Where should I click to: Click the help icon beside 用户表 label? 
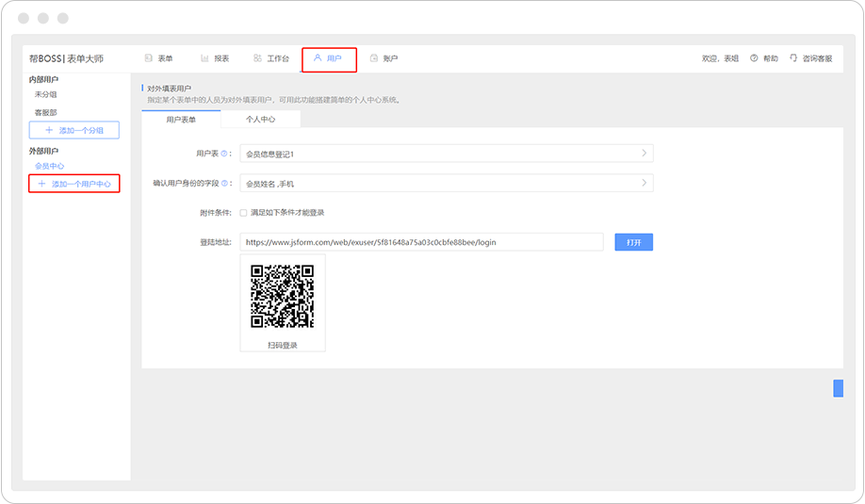tap(224, 153)
